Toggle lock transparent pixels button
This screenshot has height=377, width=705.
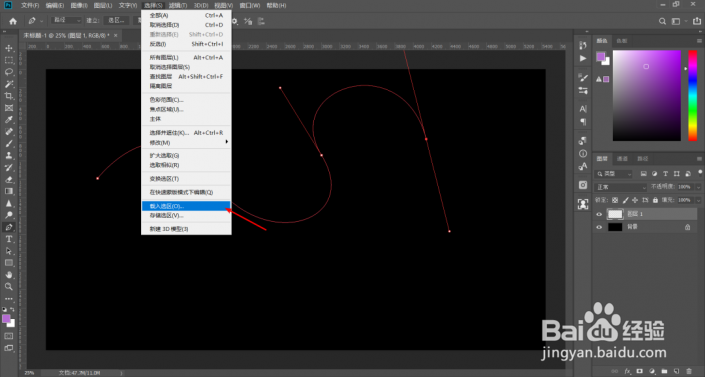click(x=615, y=200)
